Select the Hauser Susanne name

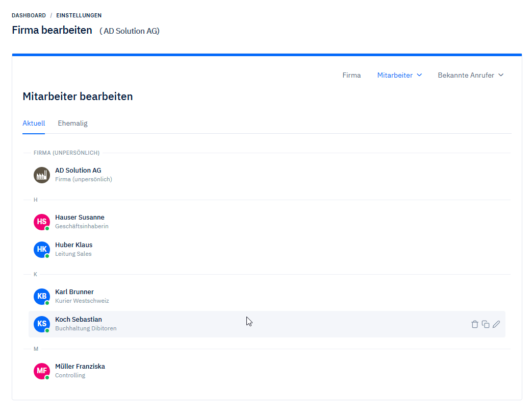click(80, 218)
